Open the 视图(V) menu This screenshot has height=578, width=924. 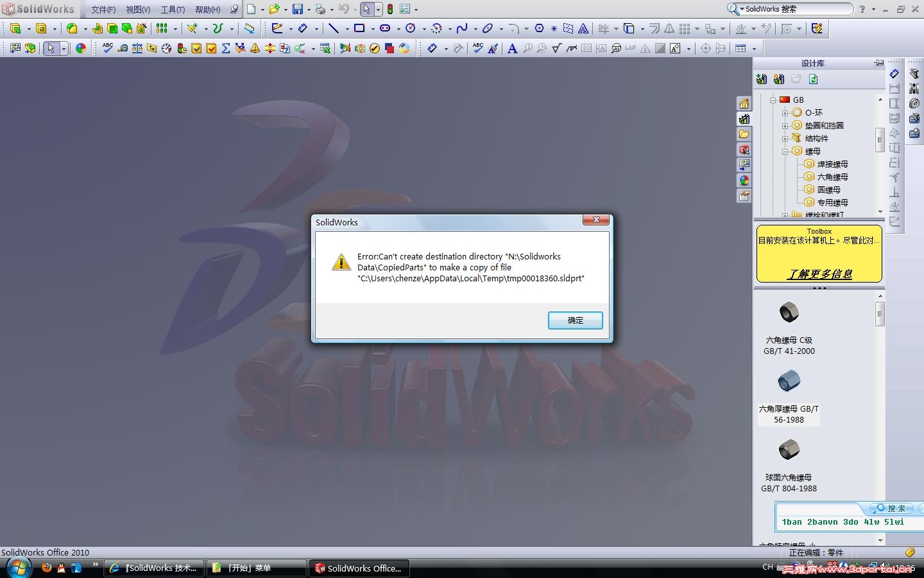click(x=138, y=10)
